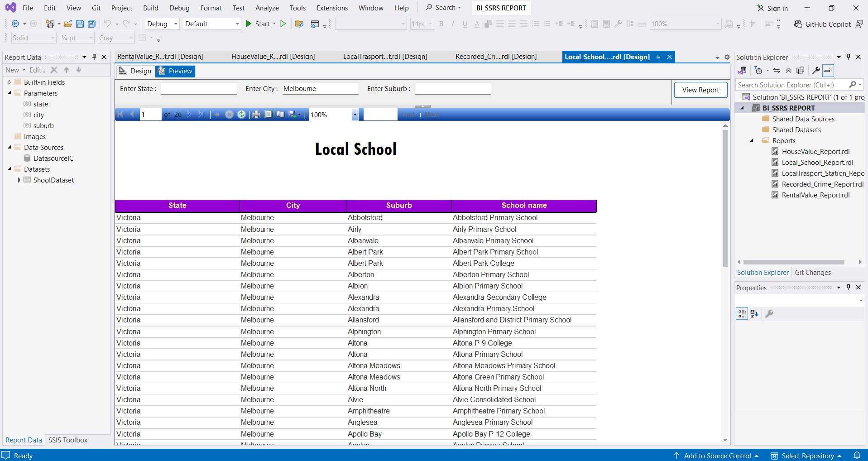Open the Page Setup icon in report toolbar
The height and width of the screenshot is (461, 868).
click(x=281, y=115)
